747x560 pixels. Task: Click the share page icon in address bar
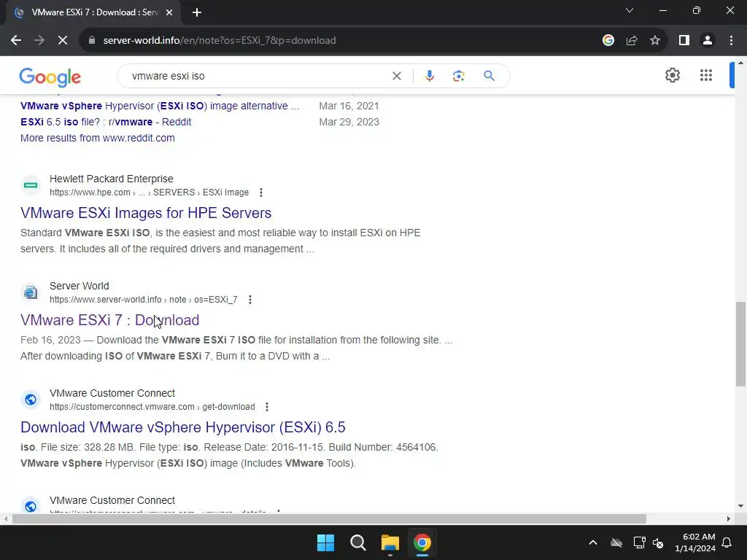click(x=632, y=41)
